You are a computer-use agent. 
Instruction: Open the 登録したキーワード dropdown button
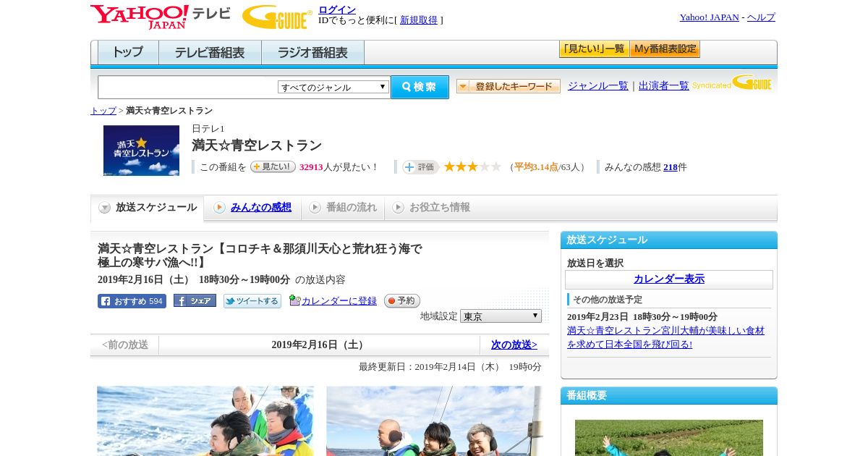(509, 86)
